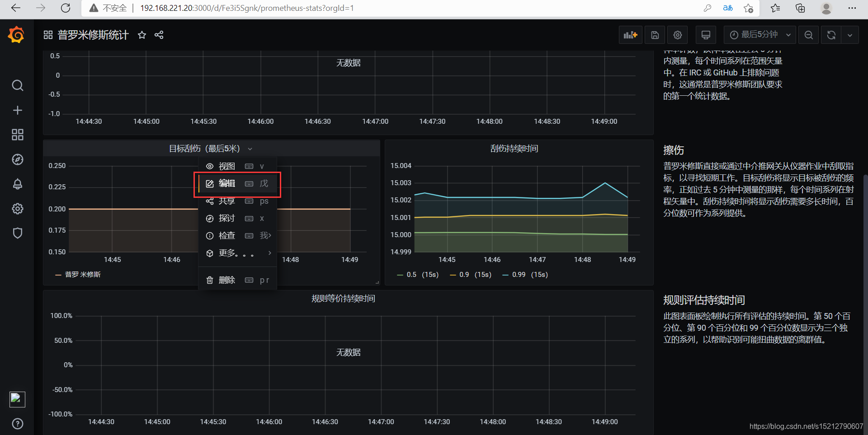Click the browser address bar URL
Viewport: 868px width, 435px height.
247,8
